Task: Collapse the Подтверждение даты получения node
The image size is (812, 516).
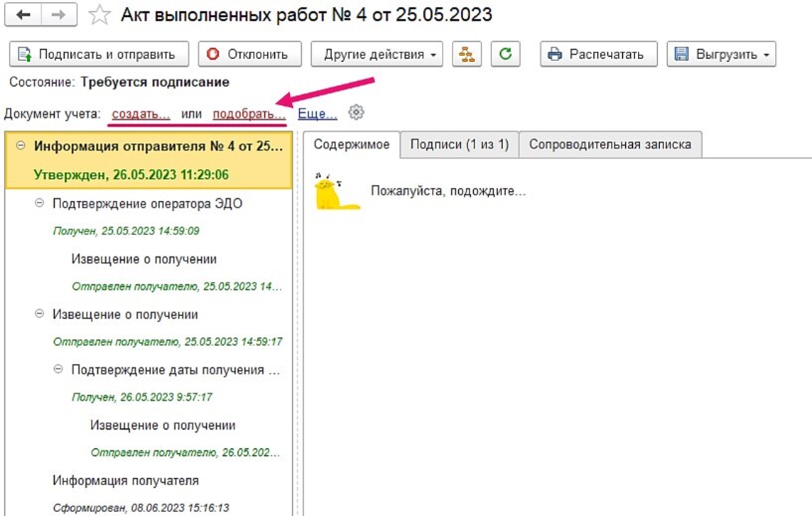Action: click(58, 369)
